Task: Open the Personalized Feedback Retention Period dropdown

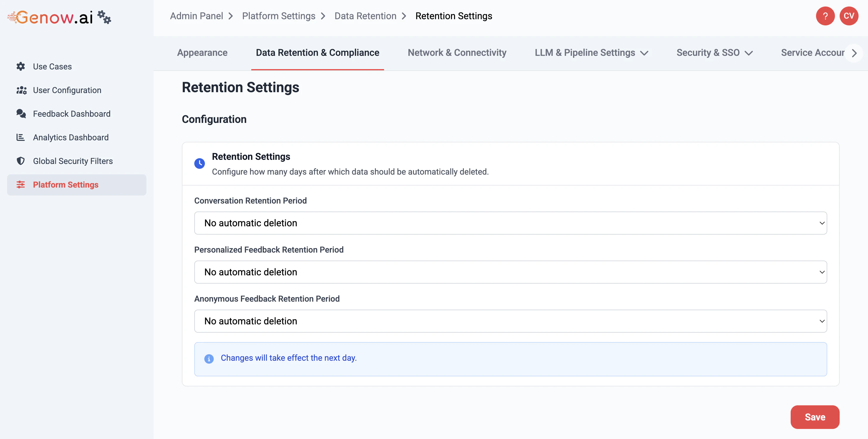Action: (510, 272)
